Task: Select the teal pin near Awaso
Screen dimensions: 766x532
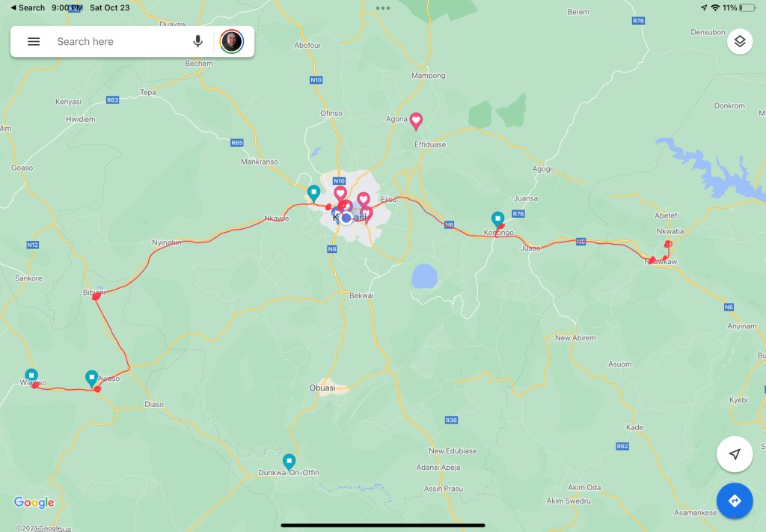Action: (91, 379)
